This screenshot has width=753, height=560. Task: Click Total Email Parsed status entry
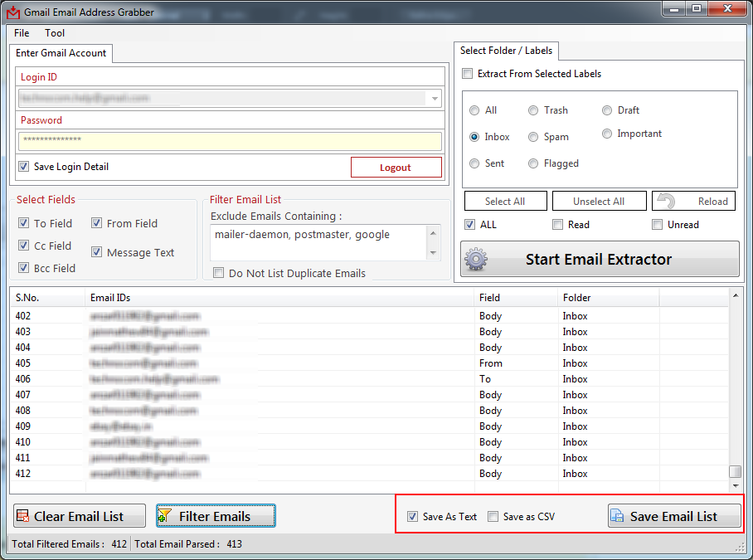[x=188, y=544]
